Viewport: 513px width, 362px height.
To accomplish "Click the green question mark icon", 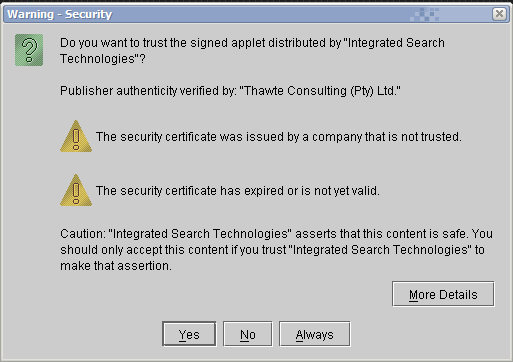I will [x=29, y=50].
